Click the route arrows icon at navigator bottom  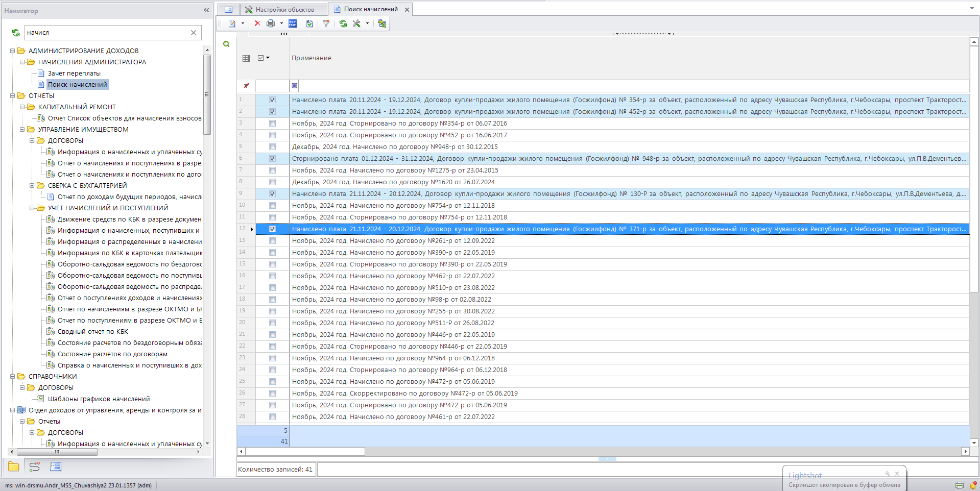pos(35,467)
